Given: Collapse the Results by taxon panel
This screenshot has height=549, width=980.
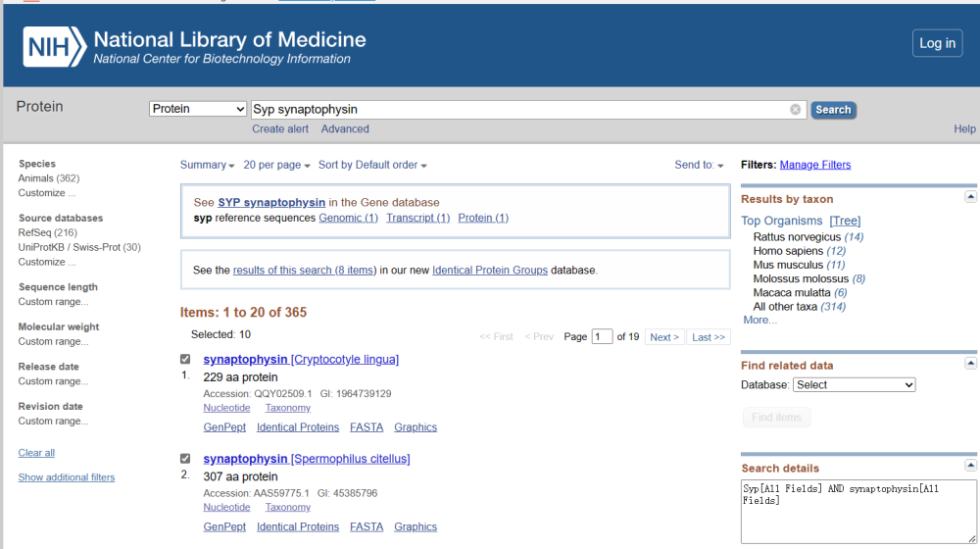Looking at the screenshot, I should coord(970,197).
